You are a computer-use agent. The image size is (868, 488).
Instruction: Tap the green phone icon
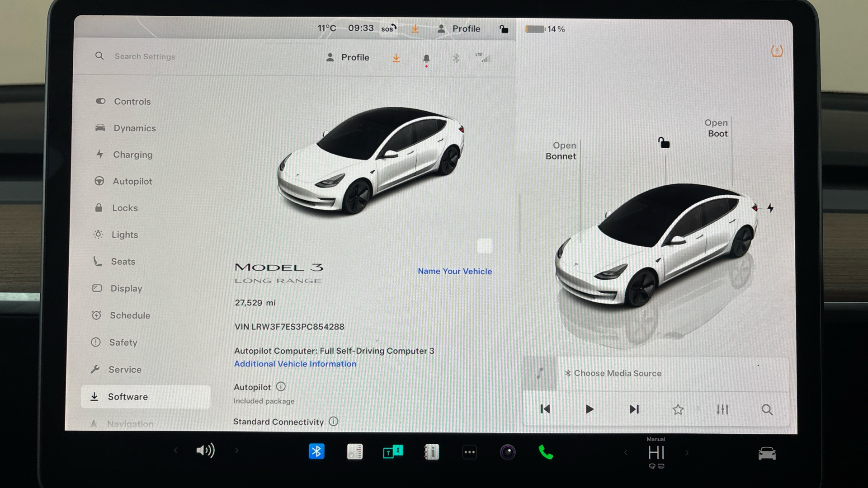(546, 452)
